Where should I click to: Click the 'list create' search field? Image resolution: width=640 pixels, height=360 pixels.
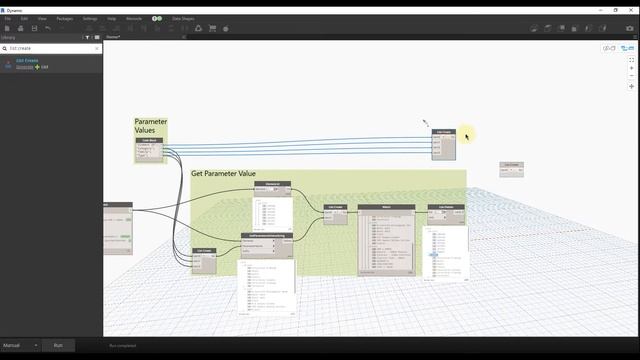(51, 48)
